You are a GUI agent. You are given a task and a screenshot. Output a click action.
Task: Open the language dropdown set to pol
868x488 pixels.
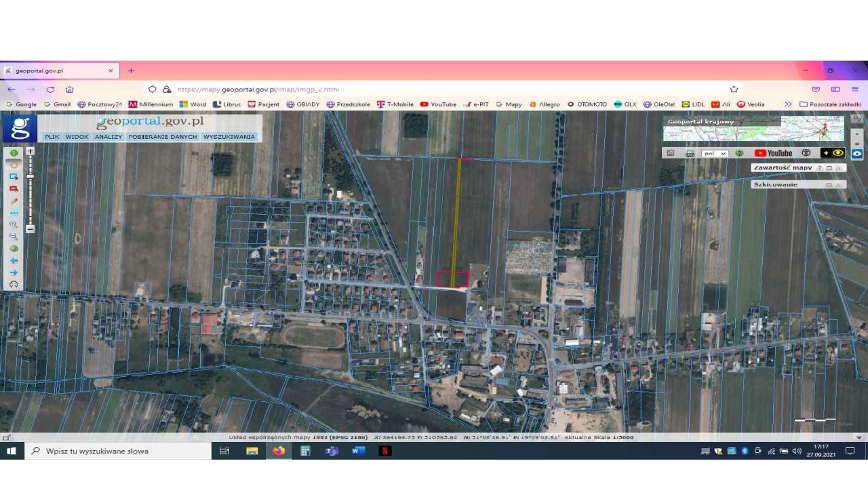coord(715,153)
